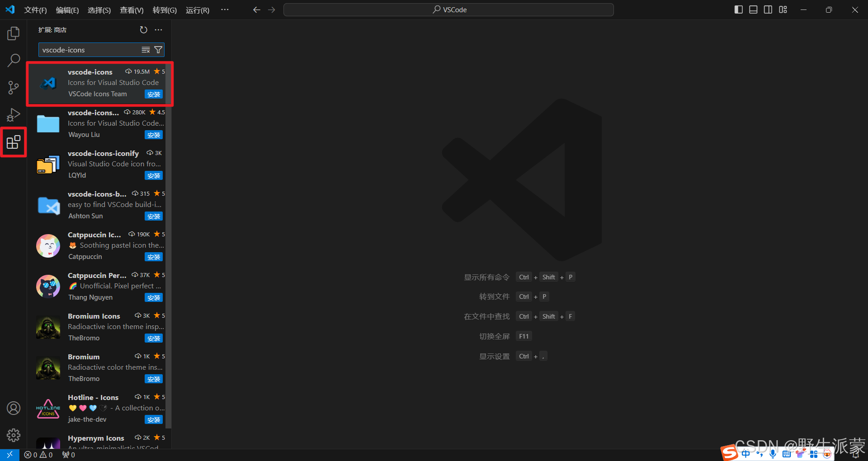
Task: Install Bromium Icons extension
Action: point(154,338)
